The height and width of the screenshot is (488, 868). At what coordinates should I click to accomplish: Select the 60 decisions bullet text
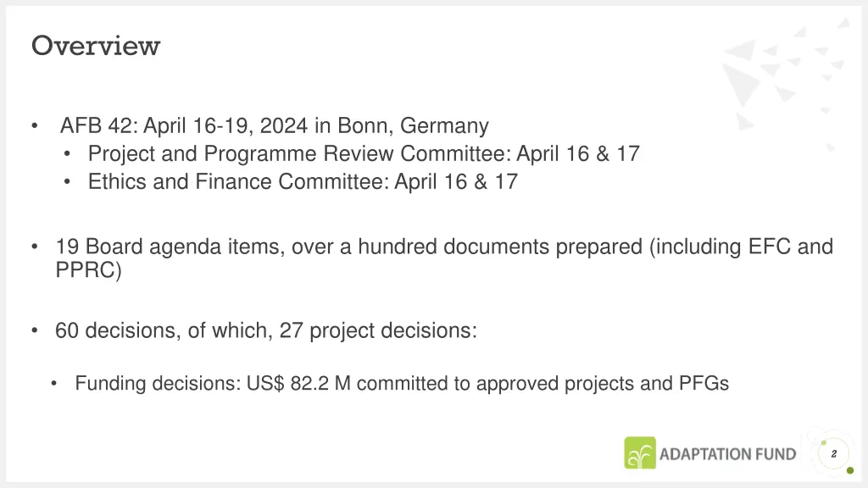coord(265,331)
